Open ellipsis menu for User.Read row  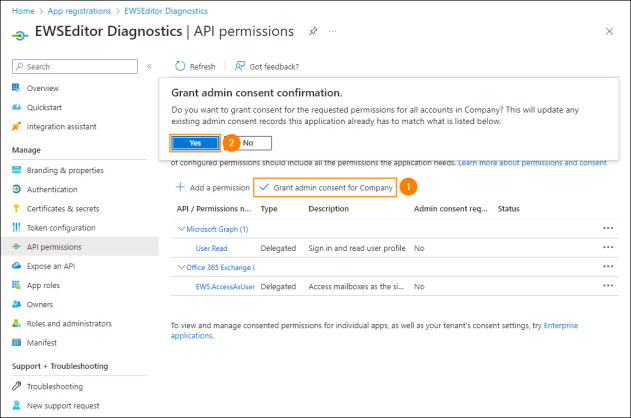[x=608, y=247]
